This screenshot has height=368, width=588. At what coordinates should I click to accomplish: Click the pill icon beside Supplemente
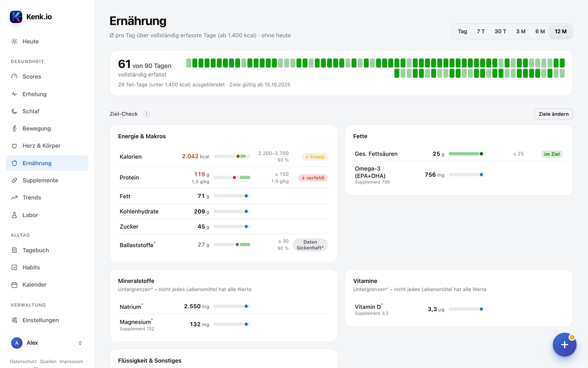pos(14,180)
